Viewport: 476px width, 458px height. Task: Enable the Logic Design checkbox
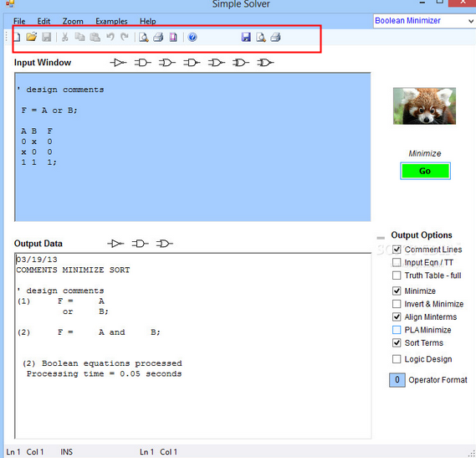397,359
